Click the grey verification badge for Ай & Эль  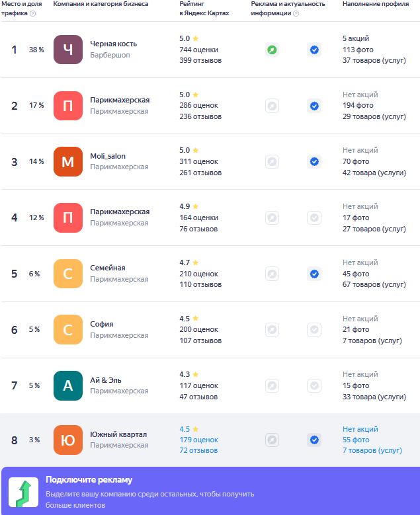(x=314, y=385)
